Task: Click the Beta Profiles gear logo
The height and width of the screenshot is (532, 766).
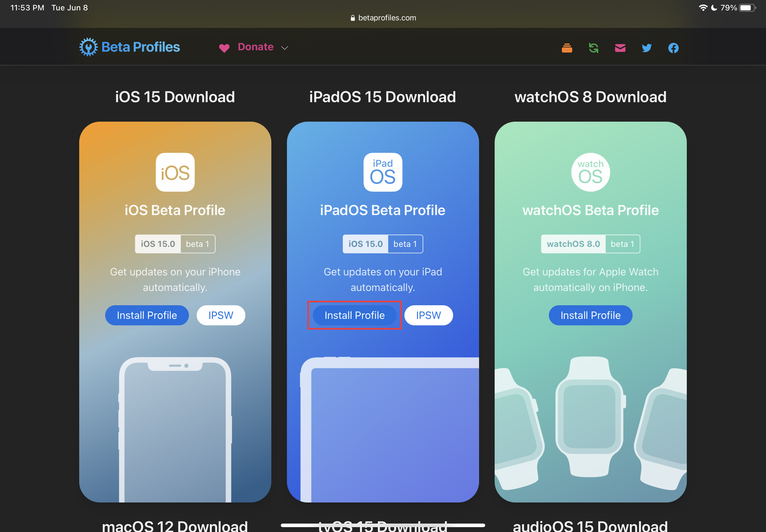Action: 88,47
